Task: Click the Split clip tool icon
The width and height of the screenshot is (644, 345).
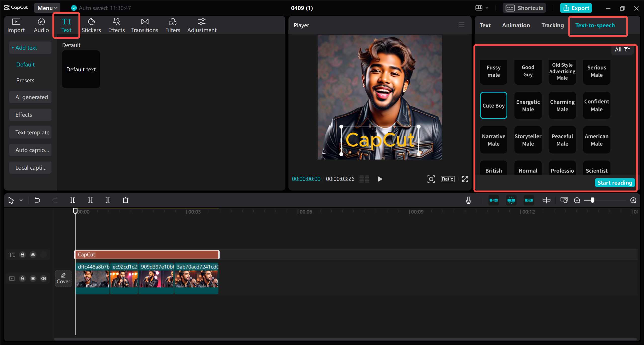Action: [x=72, y=200]
